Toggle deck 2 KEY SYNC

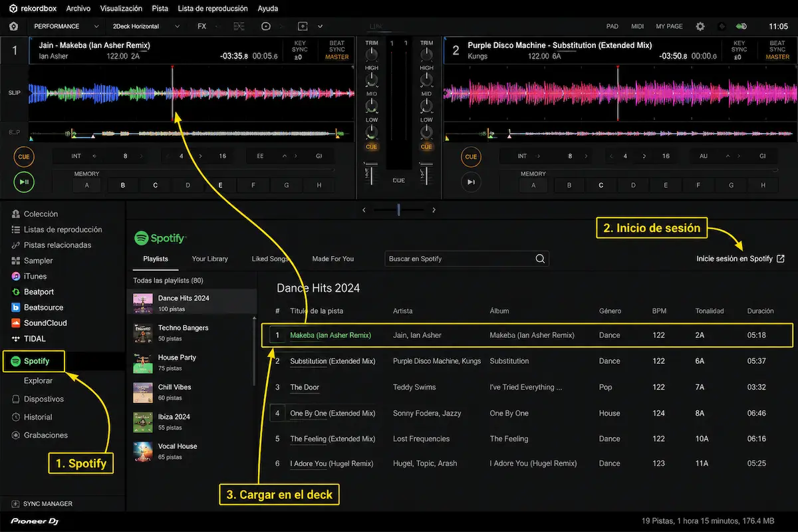739,50
